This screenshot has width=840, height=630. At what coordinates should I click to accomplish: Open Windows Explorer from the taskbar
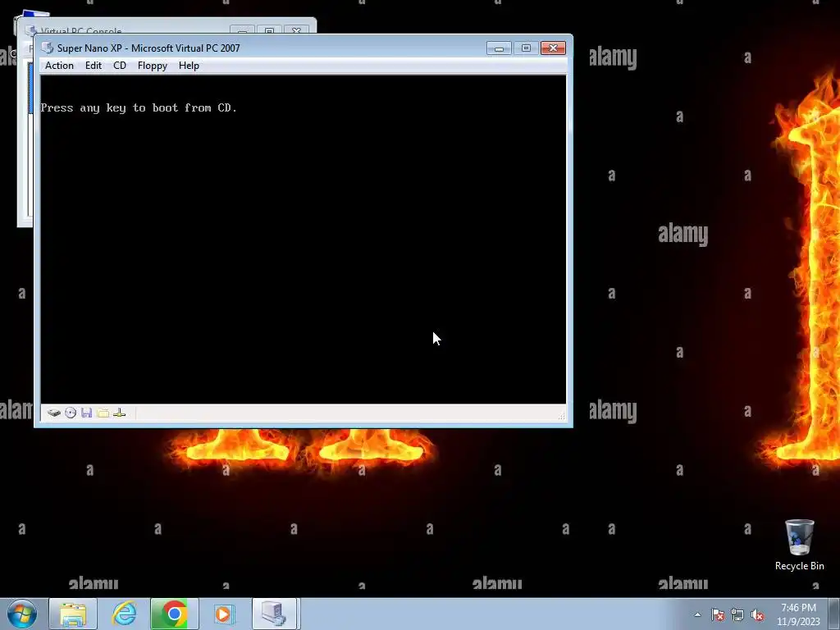click(x=73, y=614)
